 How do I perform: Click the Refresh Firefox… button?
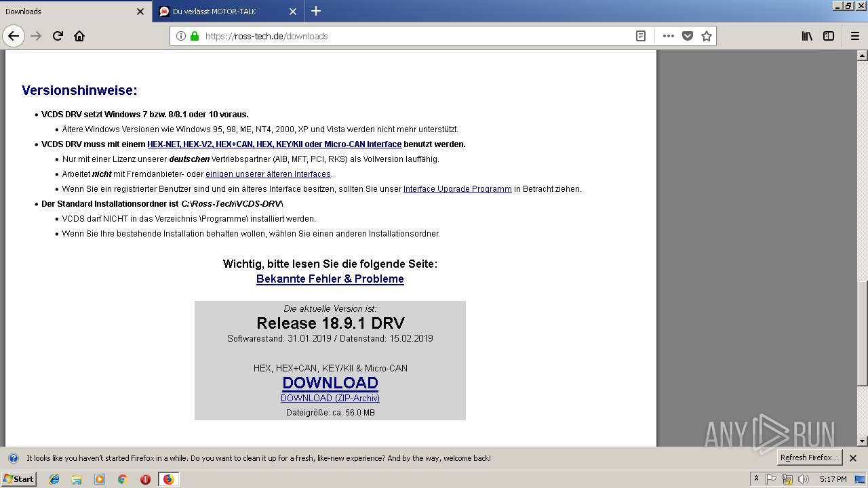click(x=809, y=457)
